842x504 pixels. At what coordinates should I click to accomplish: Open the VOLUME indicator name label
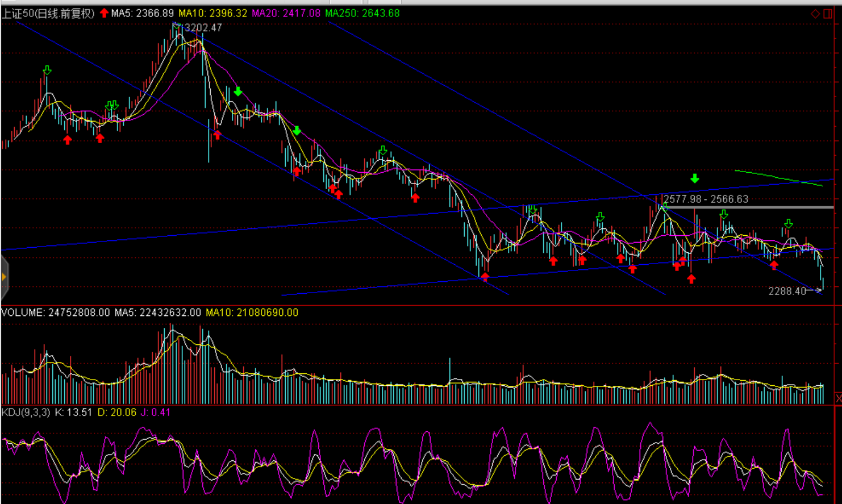23,313
